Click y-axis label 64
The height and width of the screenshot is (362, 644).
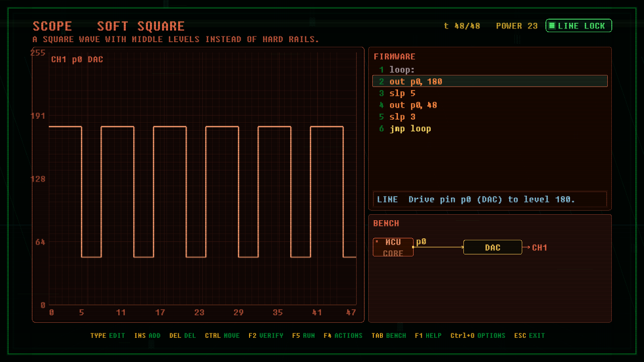pyautogui.click(x=40, y=242)
